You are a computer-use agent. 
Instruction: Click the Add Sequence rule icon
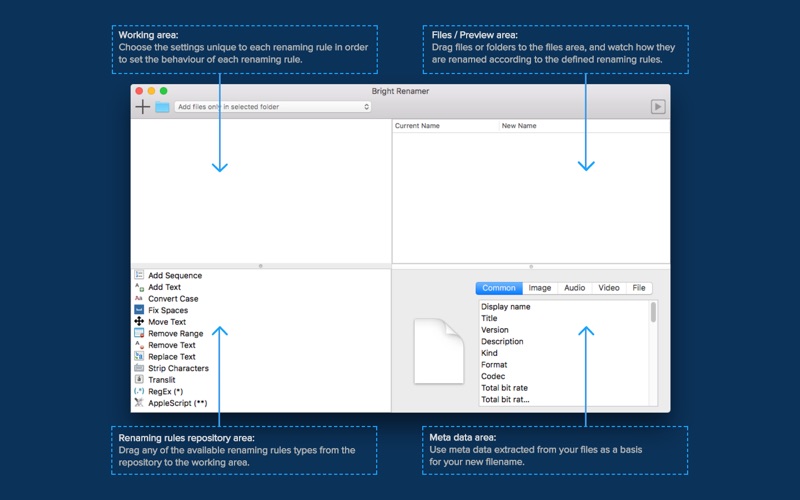point(139,275)
